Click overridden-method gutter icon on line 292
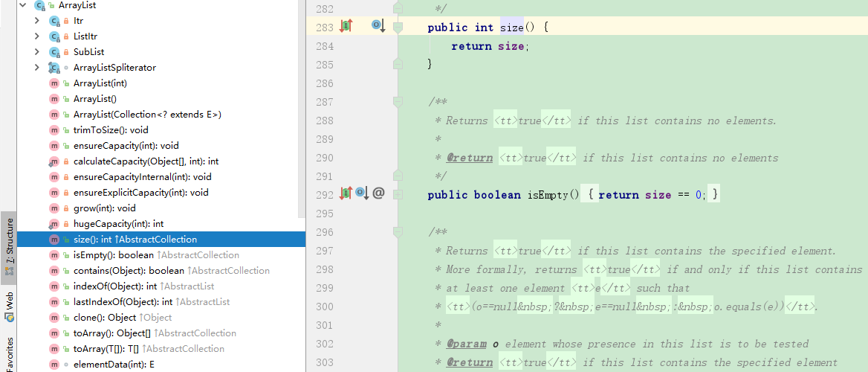 (x=362, y=194)
